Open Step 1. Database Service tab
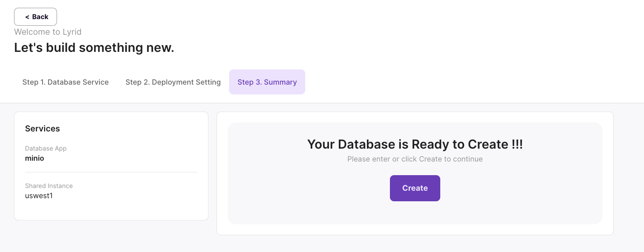 [x=66, y=82]
